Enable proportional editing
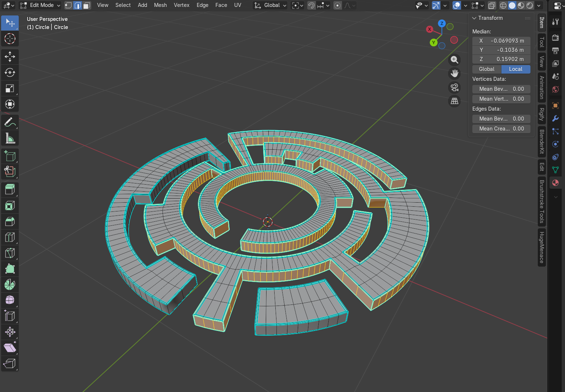565x392 pixels. tap(337, 5)
